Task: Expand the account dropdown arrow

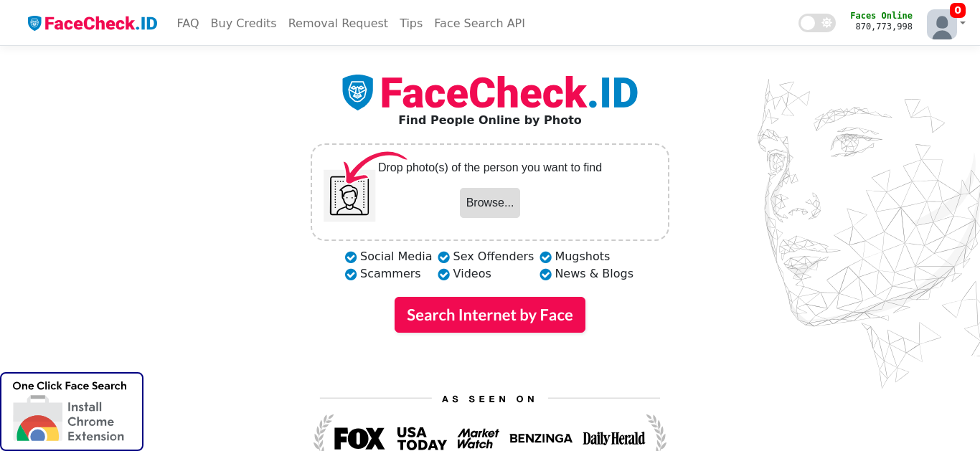Action: click(x=963, y=23)
